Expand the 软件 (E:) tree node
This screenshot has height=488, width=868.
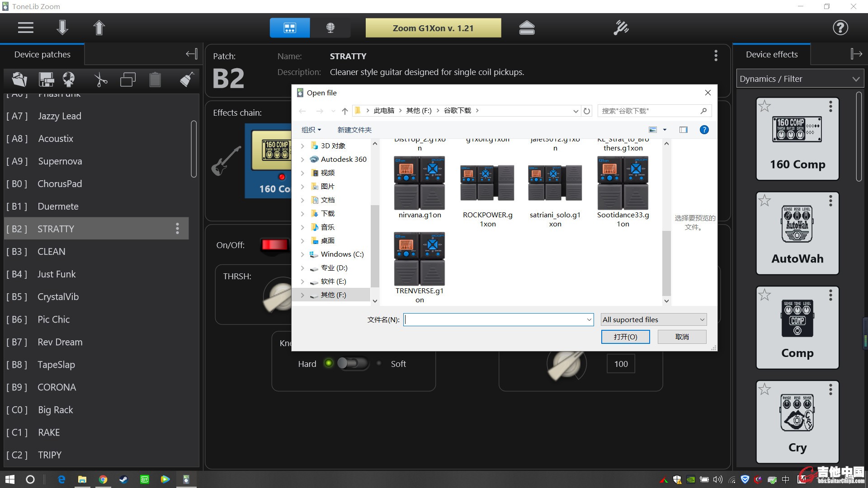[302, 282]
